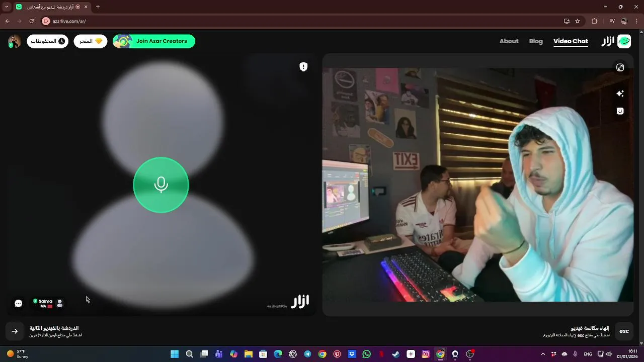
Task: Open the browser media control icon
Action: 612,21
